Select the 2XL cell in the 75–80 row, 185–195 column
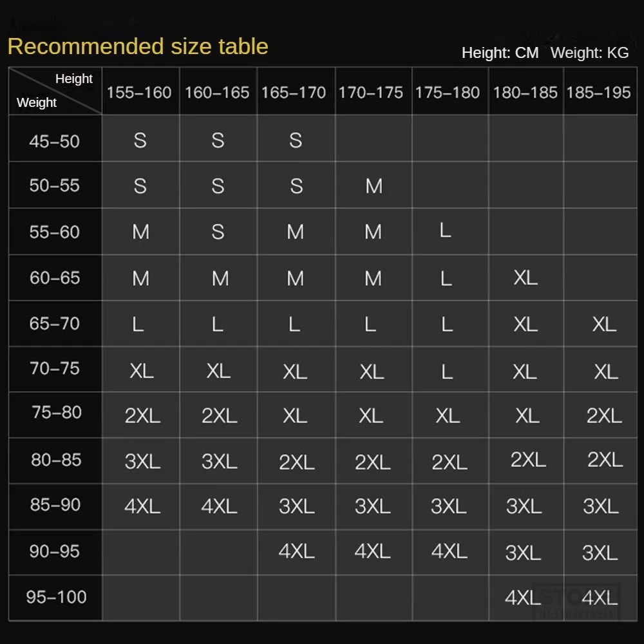The image size is (644, 644). tap(604, 416)
